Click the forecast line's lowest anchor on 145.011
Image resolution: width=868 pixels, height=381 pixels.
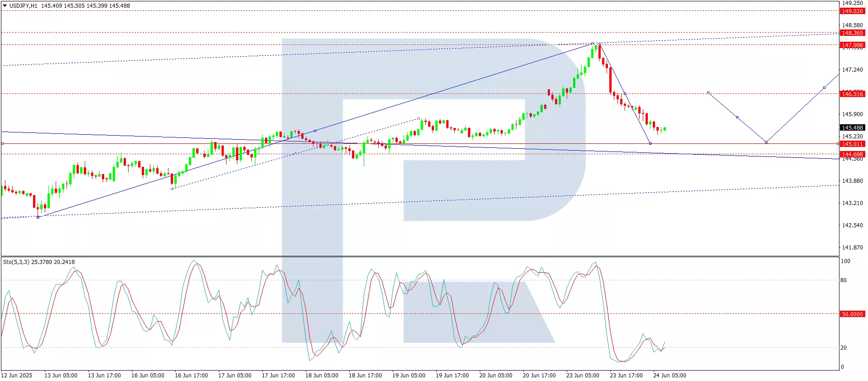[766, 142]
